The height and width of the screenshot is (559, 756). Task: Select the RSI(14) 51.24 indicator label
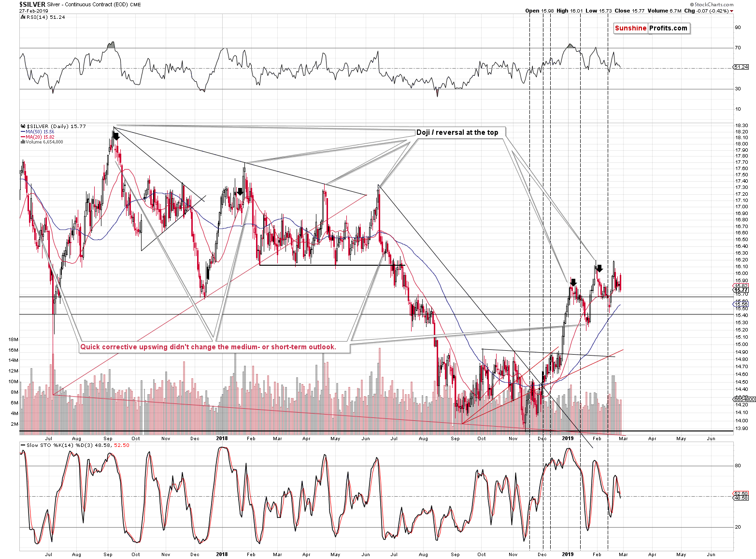coord(45,17)
